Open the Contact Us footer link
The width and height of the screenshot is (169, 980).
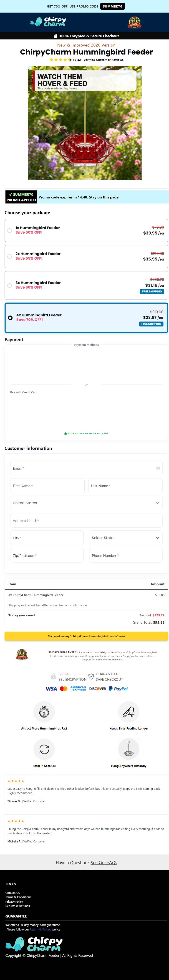pyautogui.click(x=13, y=892)
